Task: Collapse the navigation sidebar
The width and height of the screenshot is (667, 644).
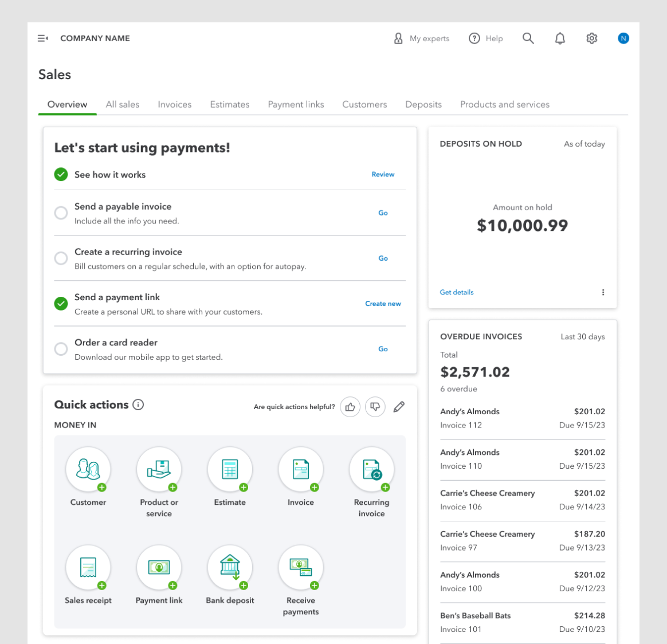Action: 42,38
